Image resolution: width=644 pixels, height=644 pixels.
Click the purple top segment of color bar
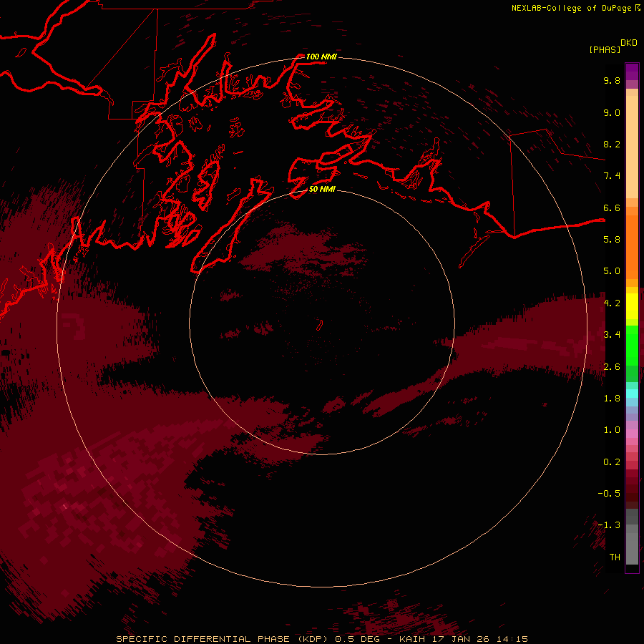pyautogui.click(x=632, y=72)
